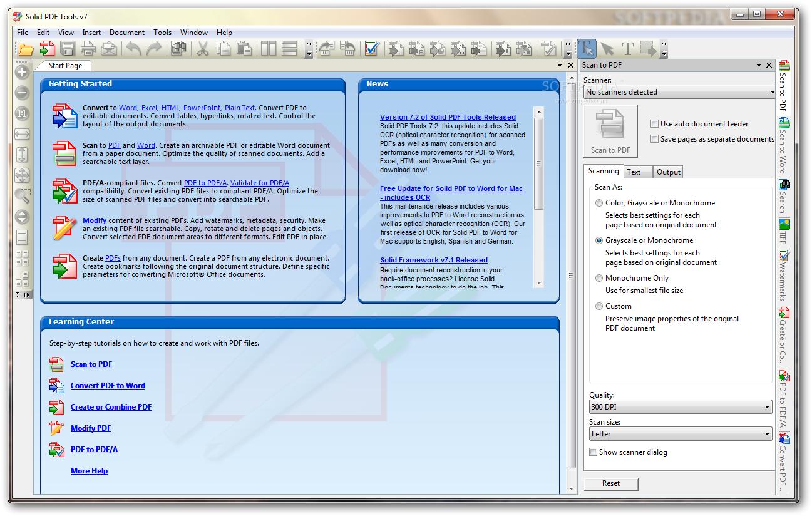
Task: Open the Solid Framework v7.1 Released link
Action: (x=434, y=260)
